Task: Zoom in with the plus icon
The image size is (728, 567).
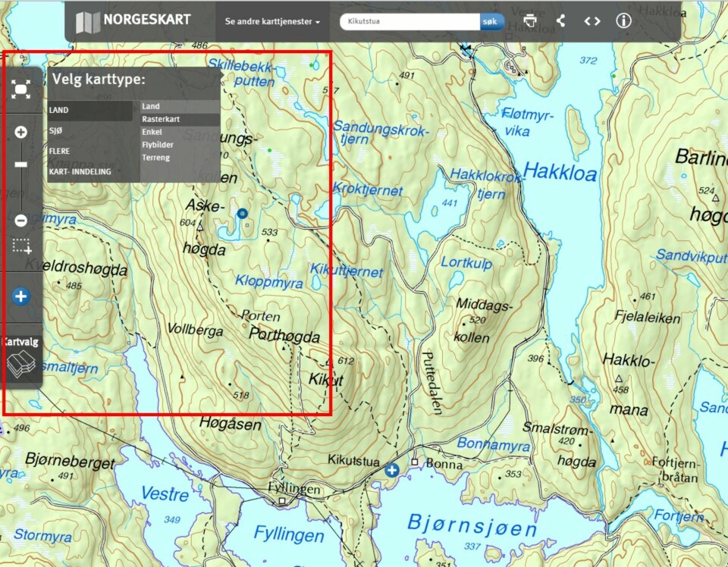Action: (x=21, y=132)
